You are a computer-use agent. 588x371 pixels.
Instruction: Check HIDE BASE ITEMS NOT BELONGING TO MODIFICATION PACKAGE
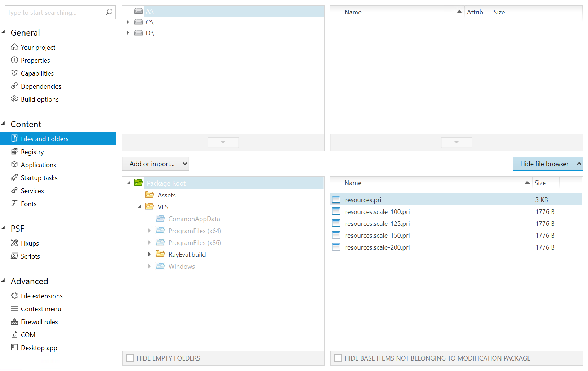click(338, 358)
